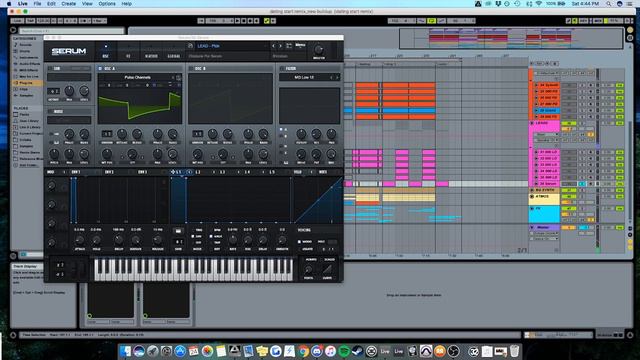Open User Library in browser Places
This screenshot has height=360, width=640.
point(28,121)
